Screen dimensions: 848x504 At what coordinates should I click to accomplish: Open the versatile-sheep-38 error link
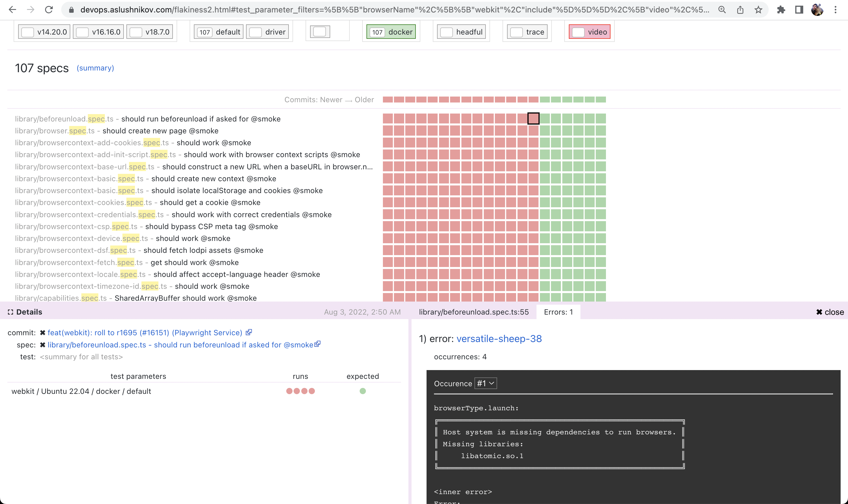pyautogui.click(x=499, y=338)
